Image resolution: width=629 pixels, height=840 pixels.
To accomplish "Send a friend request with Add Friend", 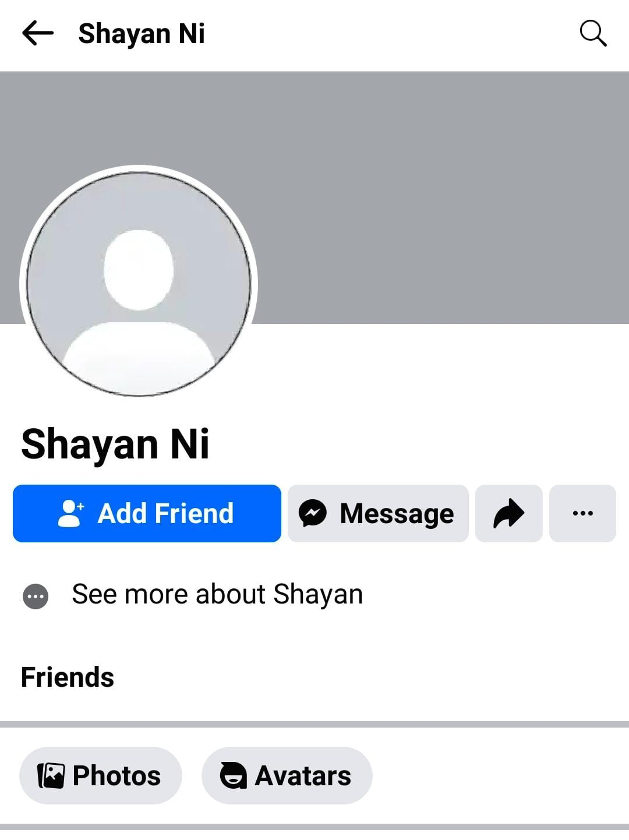I will pyautogui.click(x=147, y=513).
